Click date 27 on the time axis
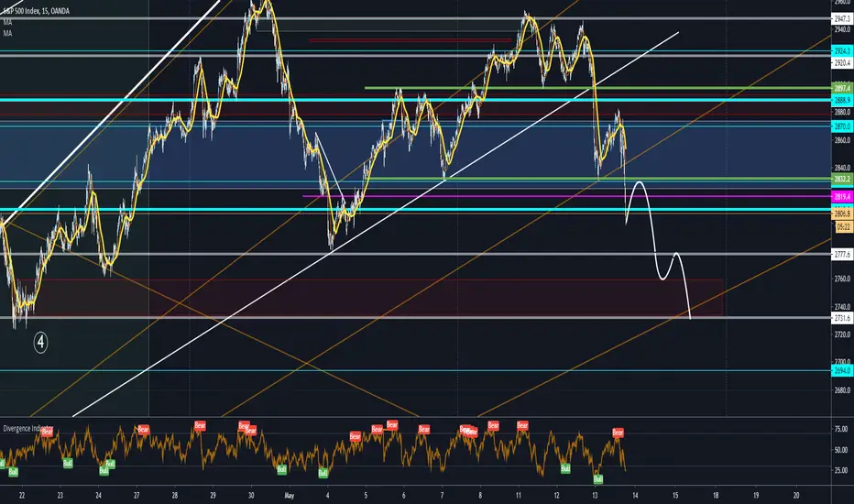 pyautogui.click(x=137, y=495)
